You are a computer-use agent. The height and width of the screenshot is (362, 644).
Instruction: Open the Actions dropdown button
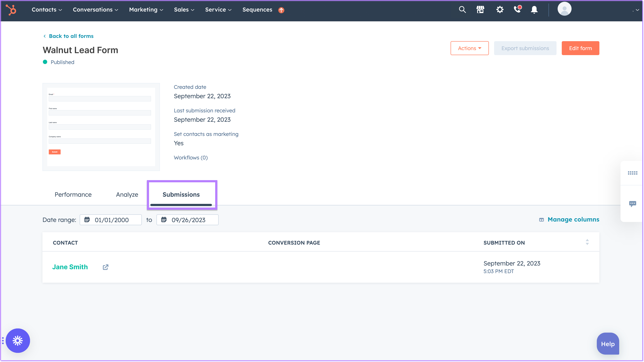470,48
